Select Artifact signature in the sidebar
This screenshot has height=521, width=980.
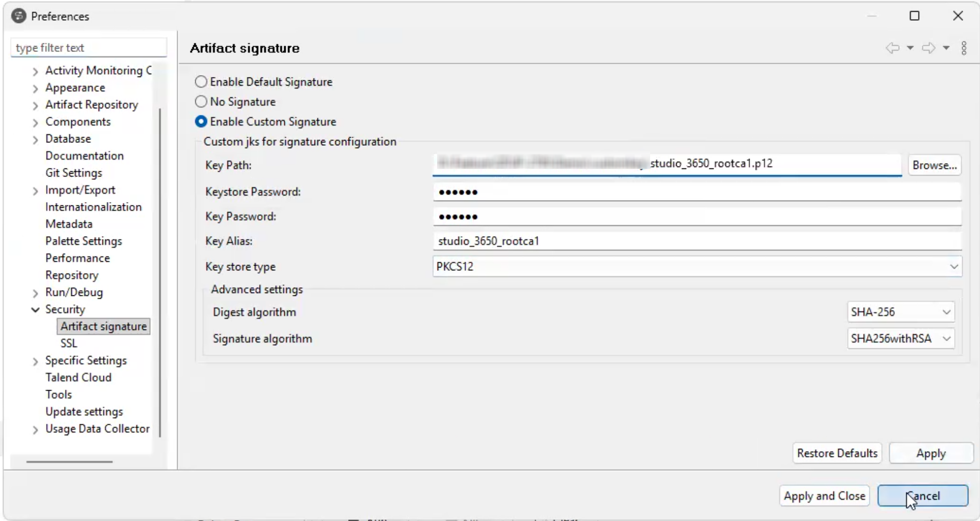(102, 326)
